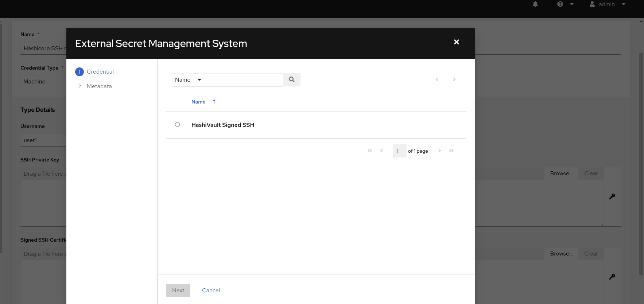Click the Next button

(178, 291)
